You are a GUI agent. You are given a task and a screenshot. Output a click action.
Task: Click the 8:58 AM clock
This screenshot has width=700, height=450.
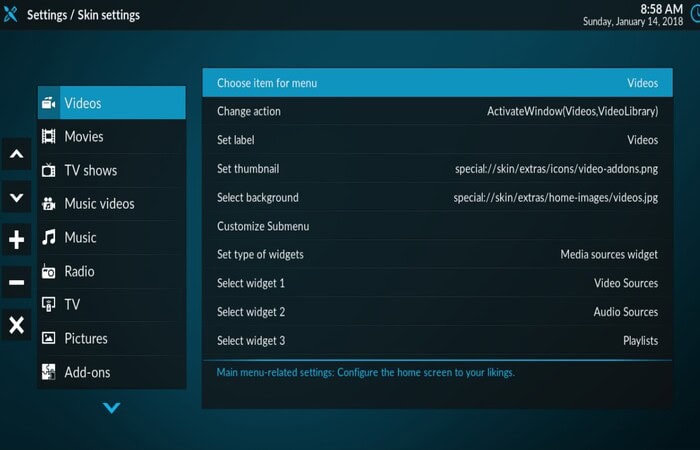tap(661, 9)
